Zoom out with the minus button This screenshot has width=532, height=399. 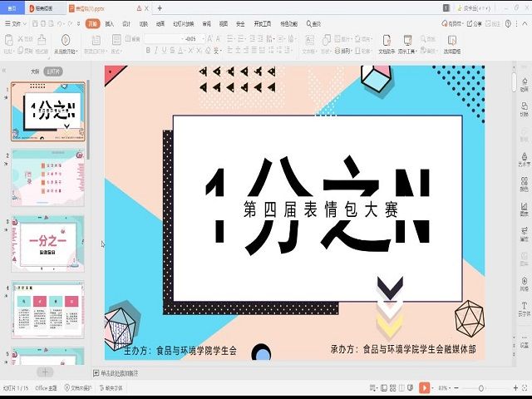pos(456,387)
